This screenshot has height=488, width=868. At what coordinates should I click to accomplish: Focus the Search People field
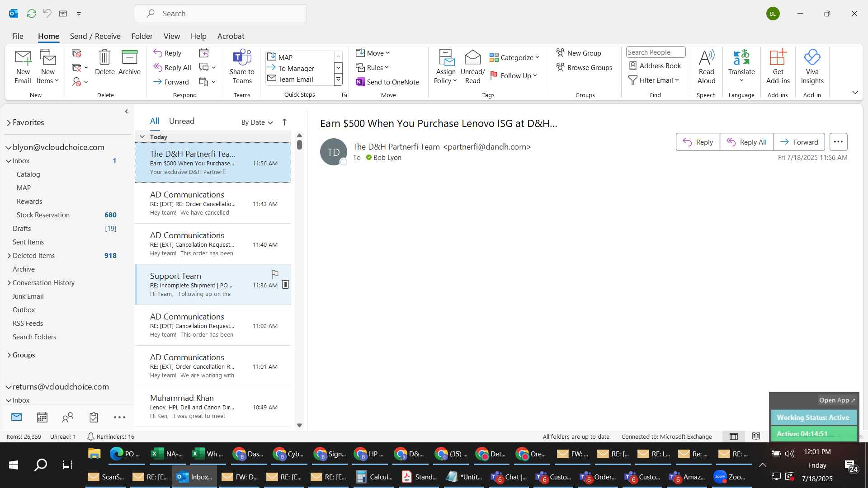(x=656, y=52)
